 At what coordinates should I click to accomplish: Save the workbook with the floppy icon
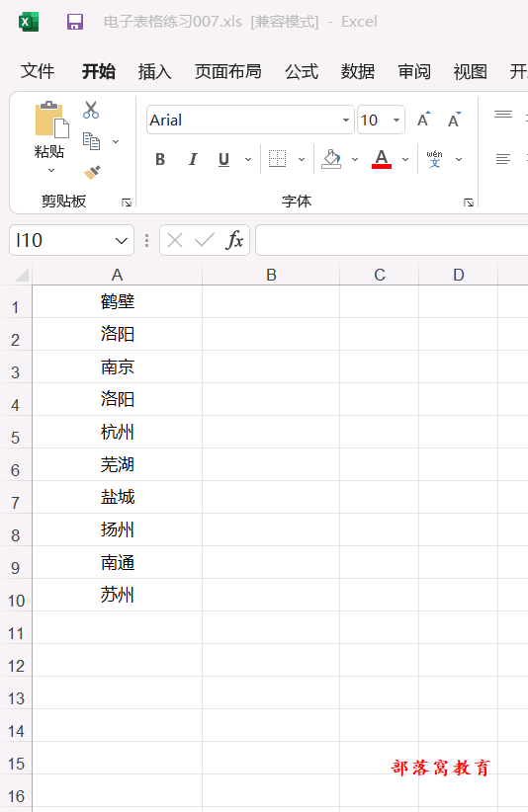[75, 22]
